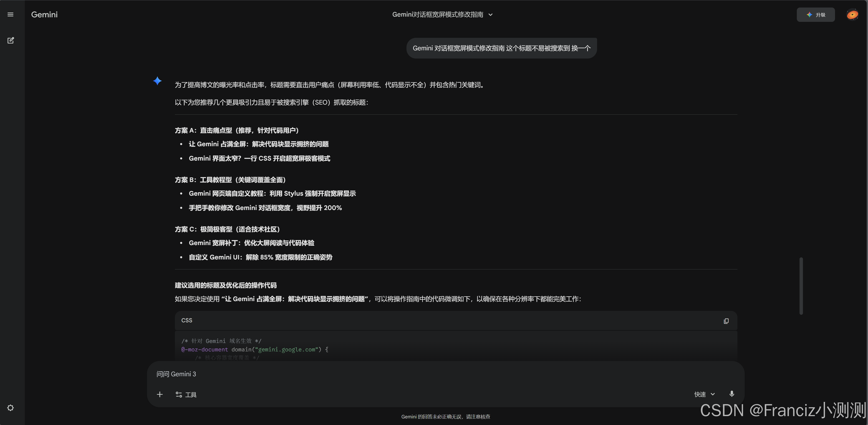Click the Gemini logo to return home
Screen dimensions: 868x425
click(44, 14)
